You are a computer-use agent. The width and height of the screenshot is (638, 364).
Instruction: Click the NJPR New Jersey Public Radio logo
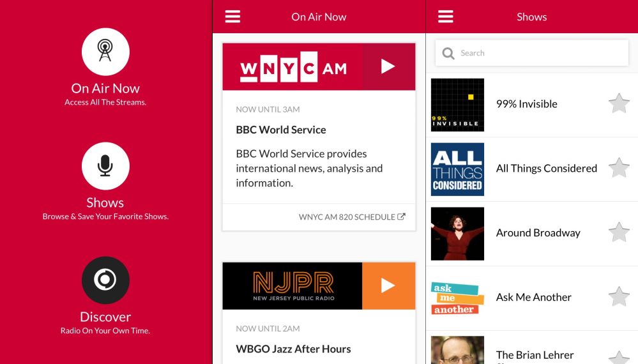292,285
